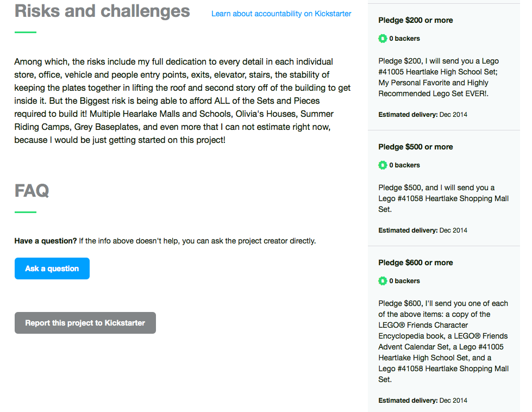
Task: Click the 'Risks and challenges' heading
Action: [102, 11]
